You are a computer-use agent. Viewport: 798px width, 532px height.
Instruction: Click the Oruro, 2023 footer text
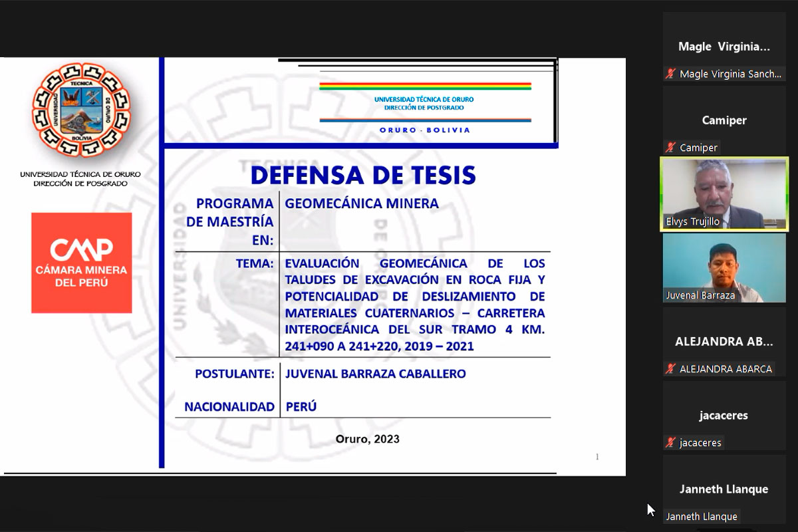(x=367, y=440)
